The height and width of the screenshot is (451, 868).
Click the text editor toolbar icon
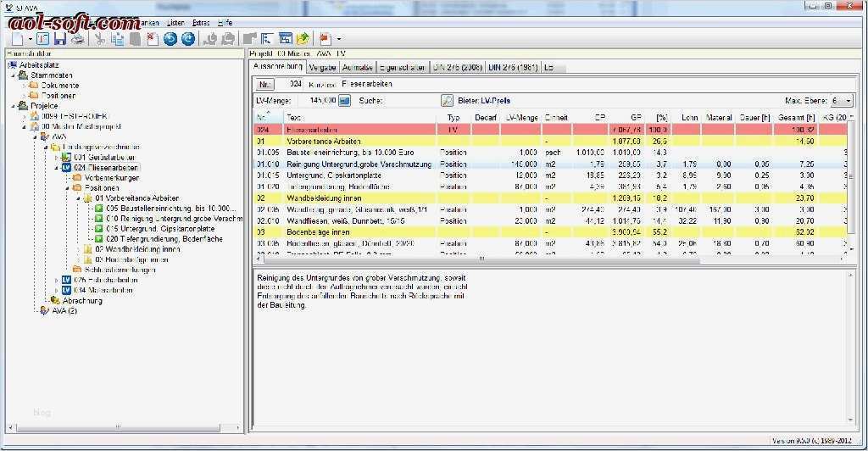pyautogui.click(x=42, y=38)
